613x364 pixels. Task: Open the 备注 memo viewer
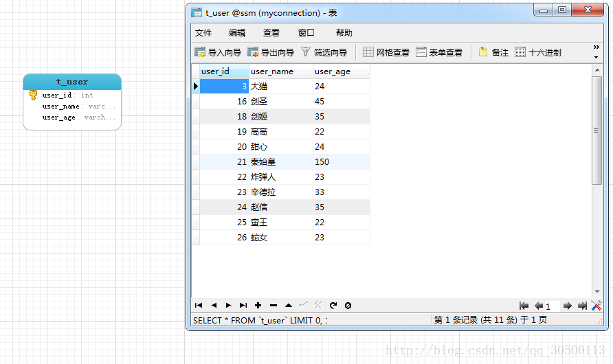493,52
